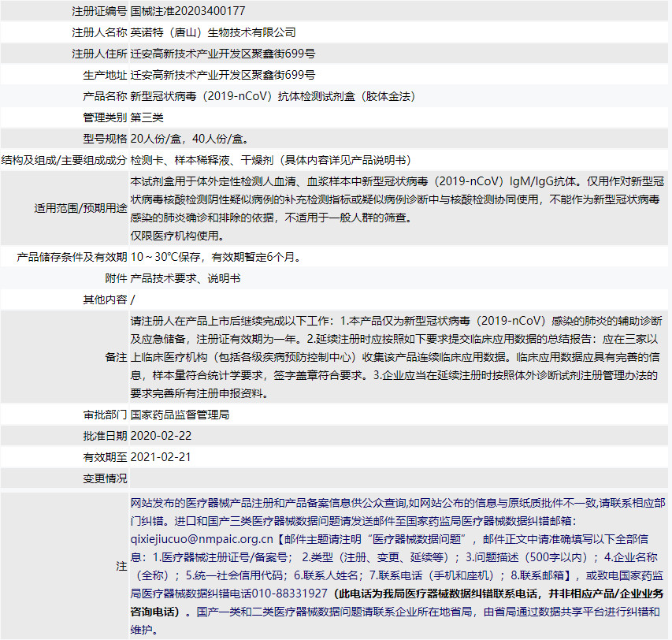This screenshot has width=672, height=640.
Task: Click the label "结构及组成/主要组成成分"
Action: [x=65, y=160]
